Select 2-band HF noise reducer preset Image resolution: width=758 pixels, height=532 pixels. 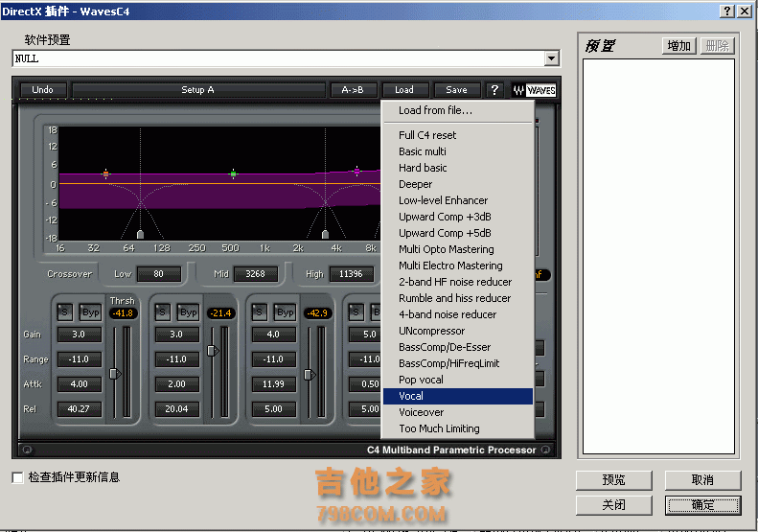pyautogui.click(x=458, y=282)
